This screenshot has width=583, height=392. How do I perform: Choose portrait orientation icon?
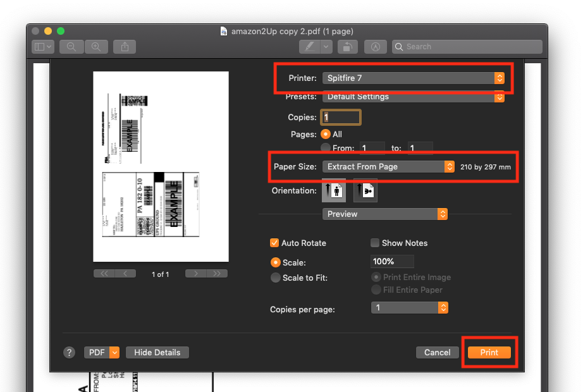pos(334,191)
